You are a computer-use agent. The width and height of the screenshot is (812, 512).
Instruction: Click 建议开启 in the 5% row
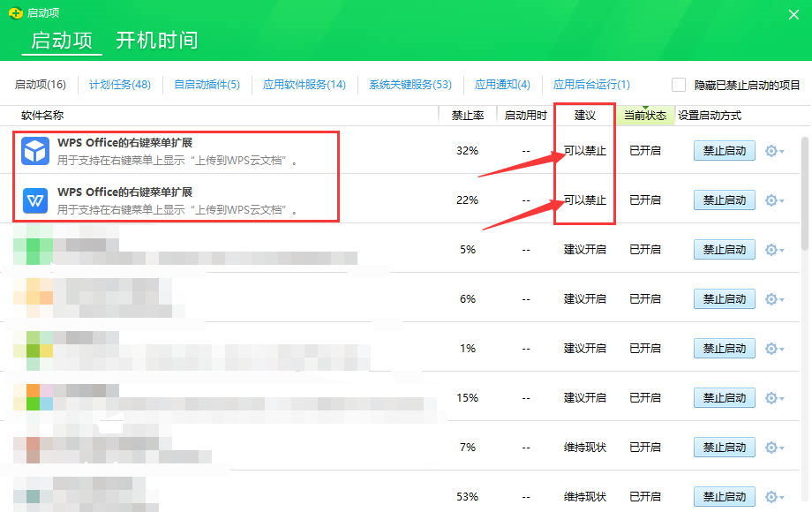point(584,250)
